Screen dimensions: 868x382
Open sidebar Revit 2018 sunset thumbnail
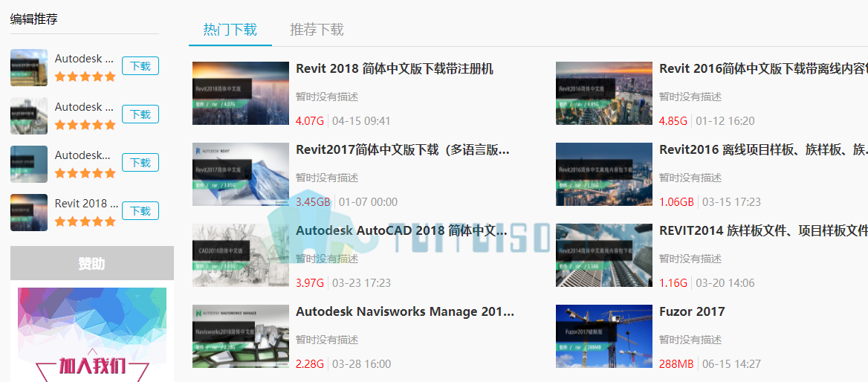pyautogui.click(x=29, y=213)
